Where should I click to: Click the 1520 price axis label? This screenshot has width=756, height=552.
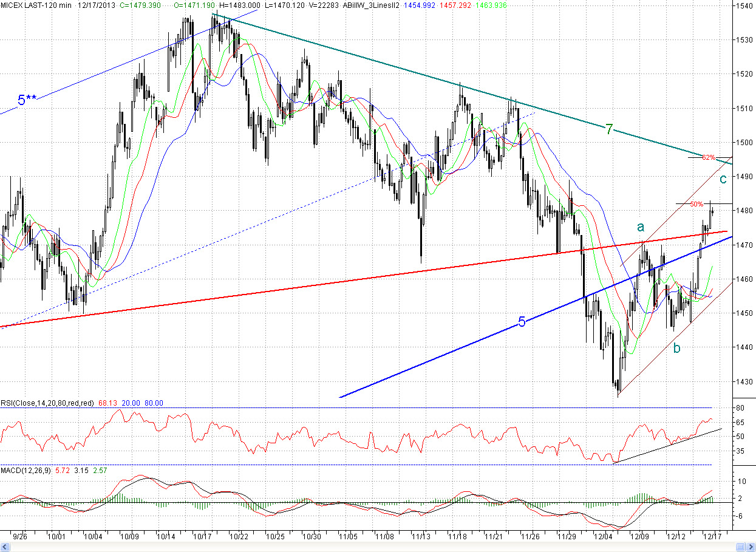[x=744, y=74]
